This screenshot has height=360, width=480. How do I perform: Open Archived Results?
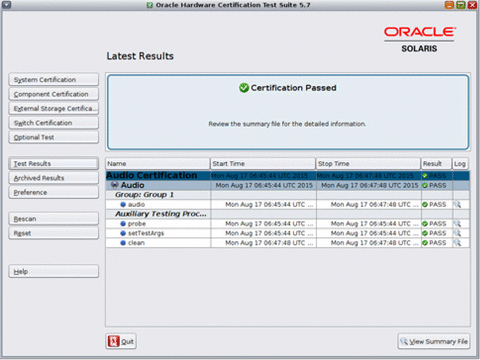pyautogui.click(x=54, y=178)
